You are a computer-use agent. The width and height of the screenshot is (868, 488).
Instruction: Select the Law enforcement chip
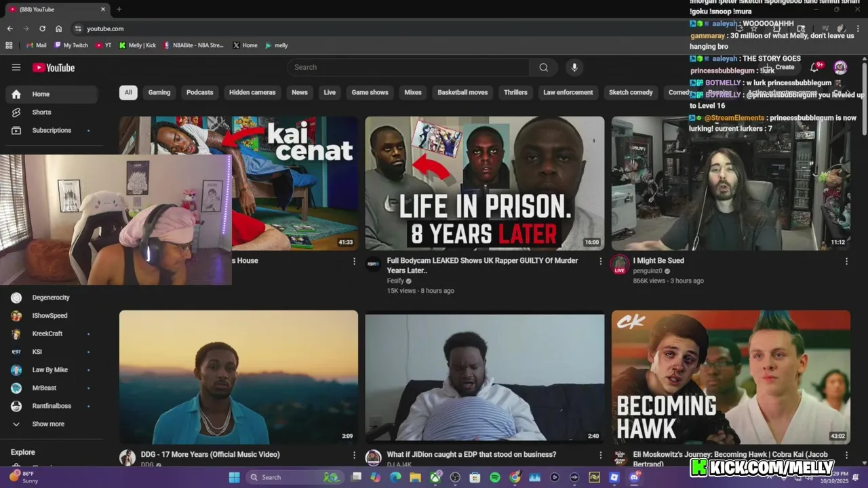[568, 92]
